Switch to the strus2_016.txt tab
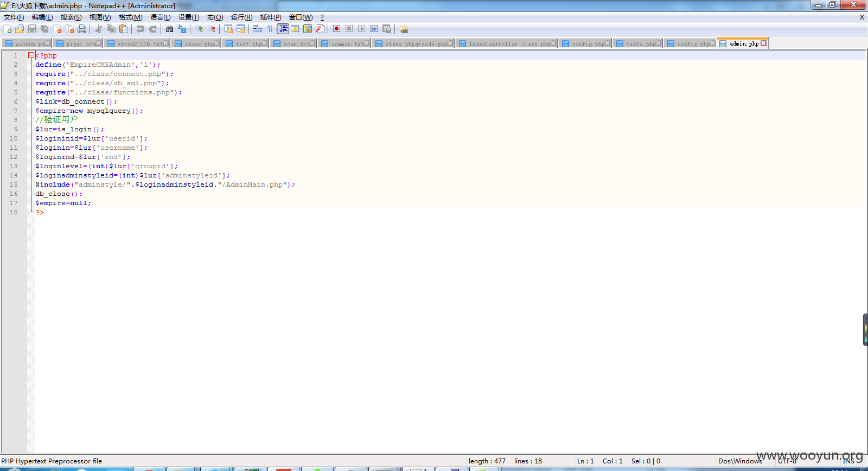Image resolution: width=868 pixels, height=471 pixels. pyautogui.click(x=137, y=44)
